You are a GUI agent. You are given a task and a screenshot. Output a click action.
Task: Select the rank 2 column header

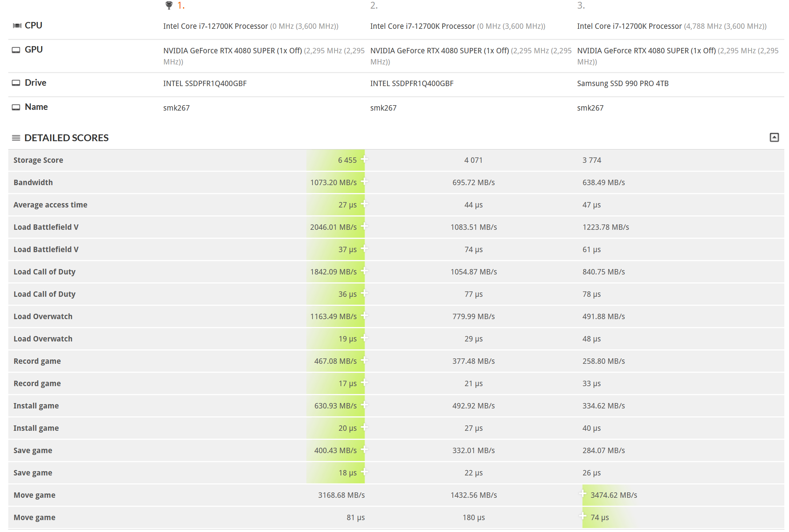(x=374, y=5)
